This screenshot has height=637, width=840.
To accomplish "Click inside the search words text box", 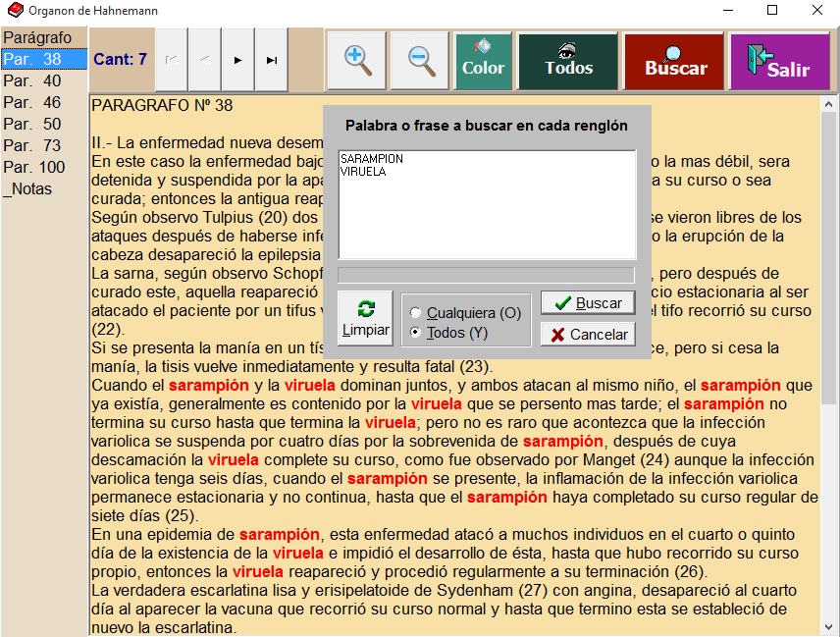I will coord(487,205).
